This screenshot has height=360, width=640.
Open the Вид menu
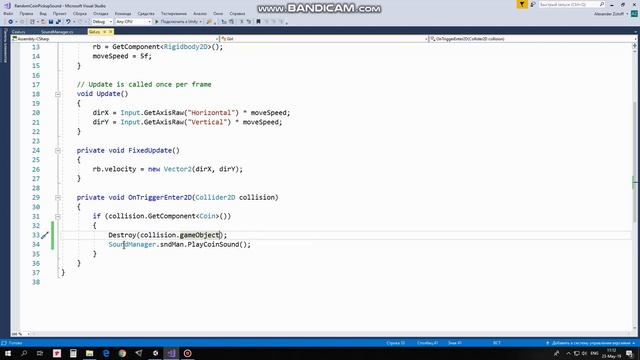[x=43, y=14]
